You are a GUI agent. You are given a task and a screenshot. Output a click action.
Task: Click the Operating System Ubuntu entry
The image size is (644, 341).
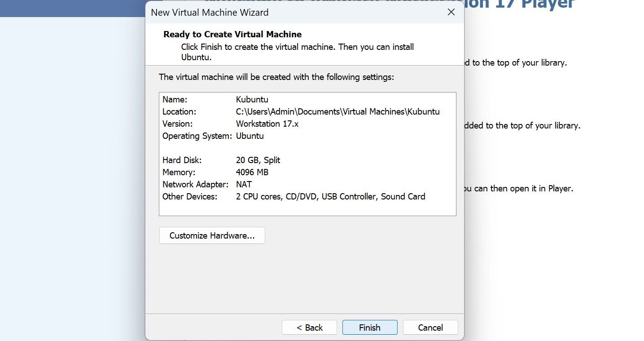(x=250, y=136)
